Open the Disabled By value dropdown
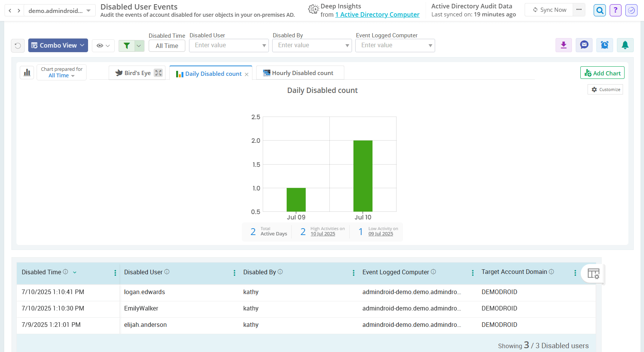This screenshot has height=352, width=644. [312, 45]
